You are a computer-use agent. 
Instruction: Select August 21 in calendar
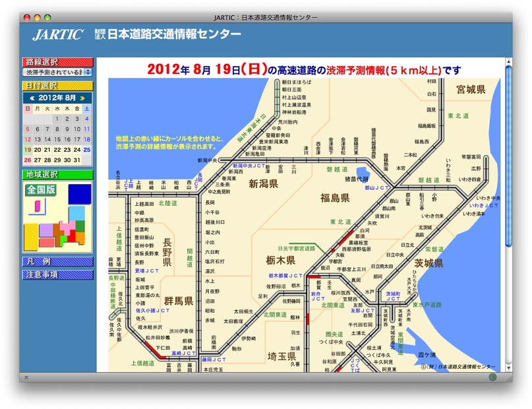point(47,150)
